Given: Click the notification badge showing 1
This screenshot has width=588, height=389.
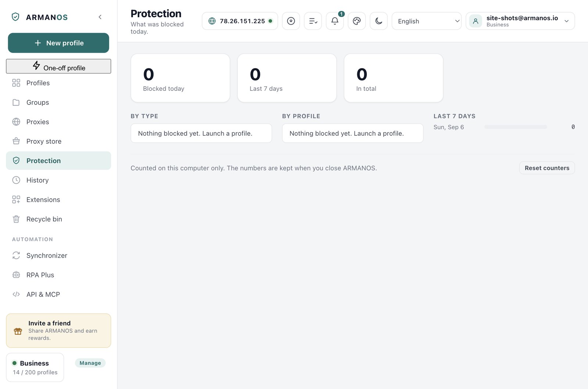Looking at the screenshot, I should point(341,14).
